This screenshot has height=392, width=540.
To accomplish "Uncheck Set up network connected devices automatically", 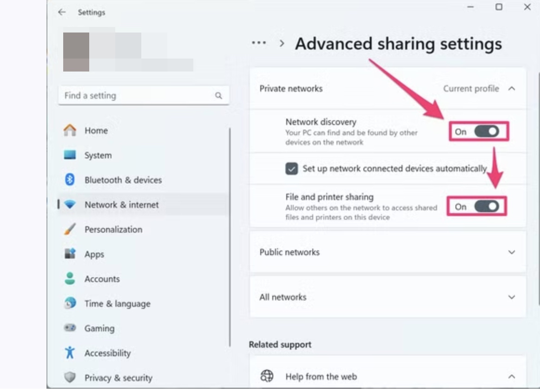I will 291,169.
